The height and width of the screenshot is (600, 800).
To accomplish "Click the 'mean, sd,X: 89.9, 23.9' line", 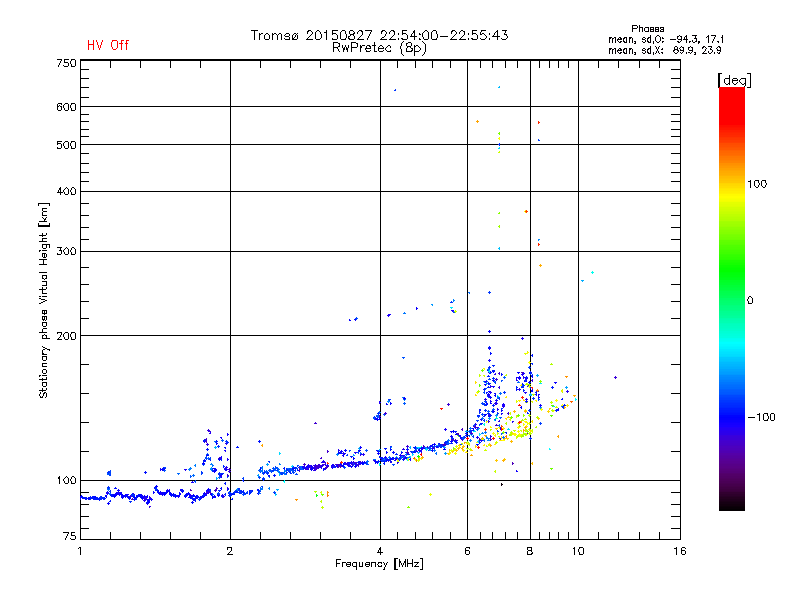I will tap(664, 50).
